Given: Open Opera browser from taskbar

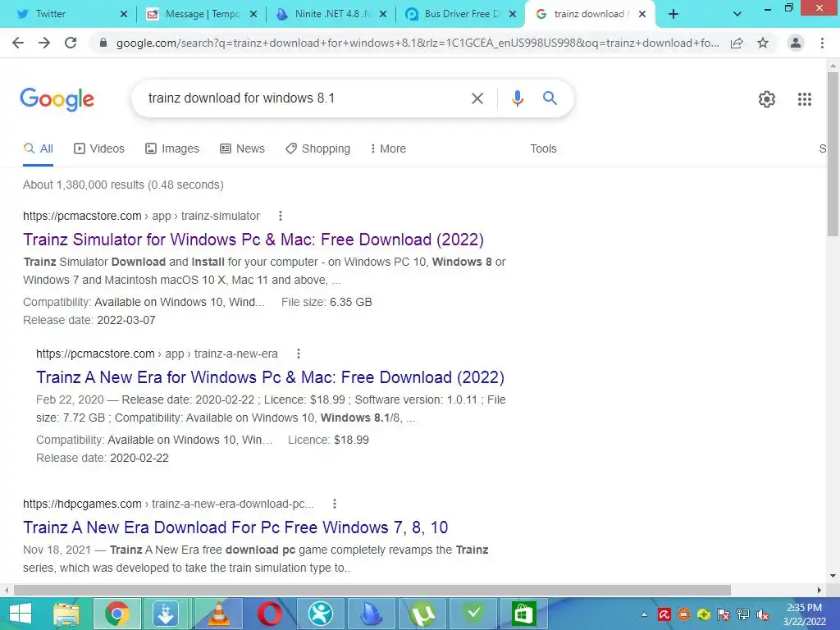Looking at the screenshot, I should pyautogui.click(x=269, y=614).
